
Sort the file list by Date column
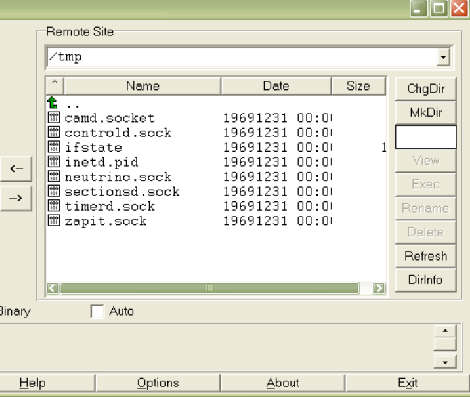click(x=276, y=86)
